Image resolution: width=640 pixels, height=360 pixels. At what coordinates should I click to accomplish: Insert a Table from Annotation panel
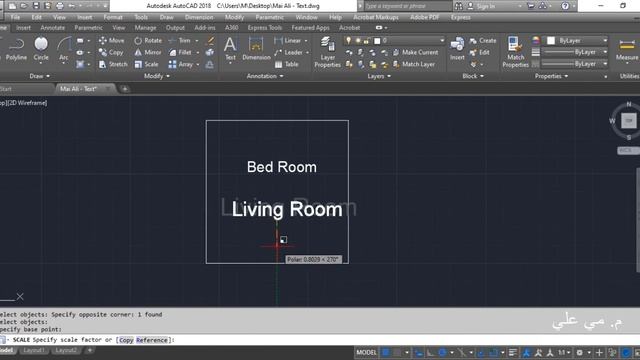click(x=287, y=64)
